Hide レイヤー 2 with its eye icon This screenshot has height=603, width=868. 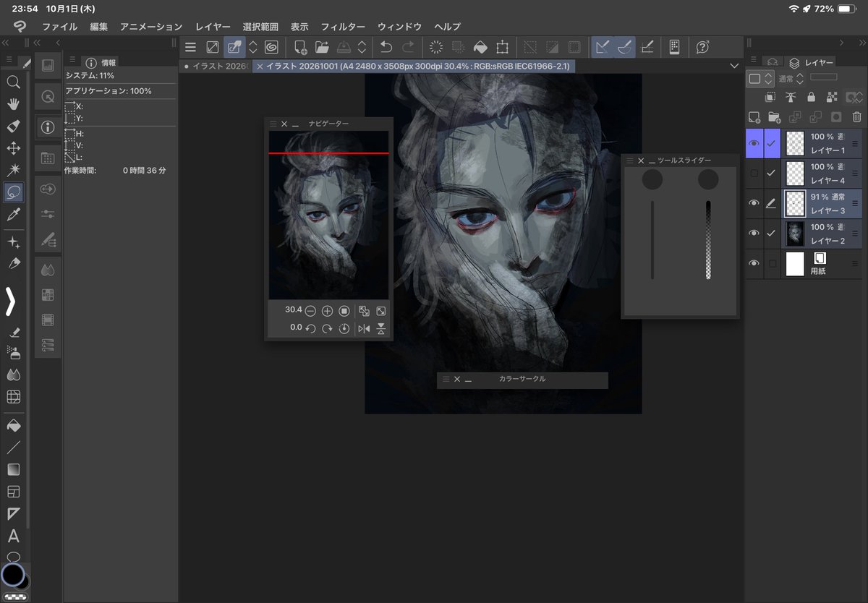pyautogui.click(x=754, y=234)
